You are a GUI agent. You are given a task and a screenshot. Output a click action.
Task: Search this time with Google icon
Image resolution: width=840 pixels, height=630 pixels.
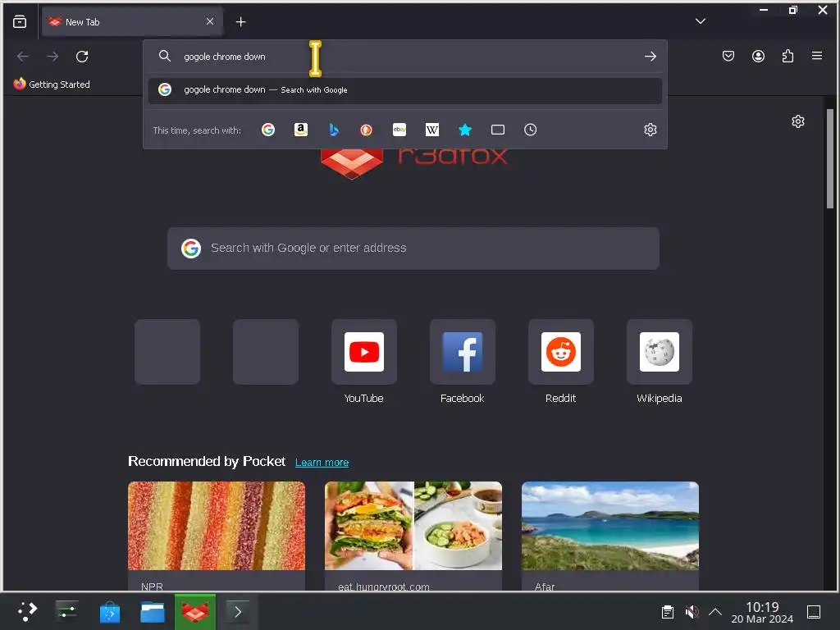(x=268, y=130)
